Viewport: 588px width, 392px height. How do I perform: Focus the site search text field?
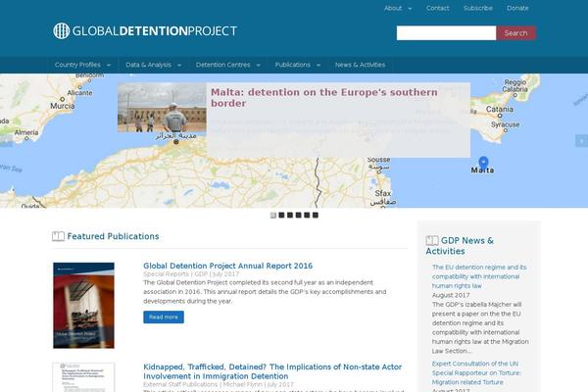(x=446, y=33)
